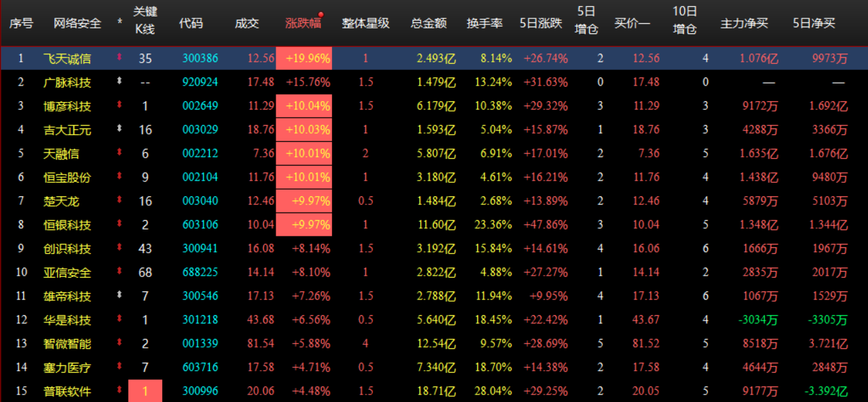Click the 1.076亿 main net buy value
The image size is (868, 402).
(x=759, y=58)
